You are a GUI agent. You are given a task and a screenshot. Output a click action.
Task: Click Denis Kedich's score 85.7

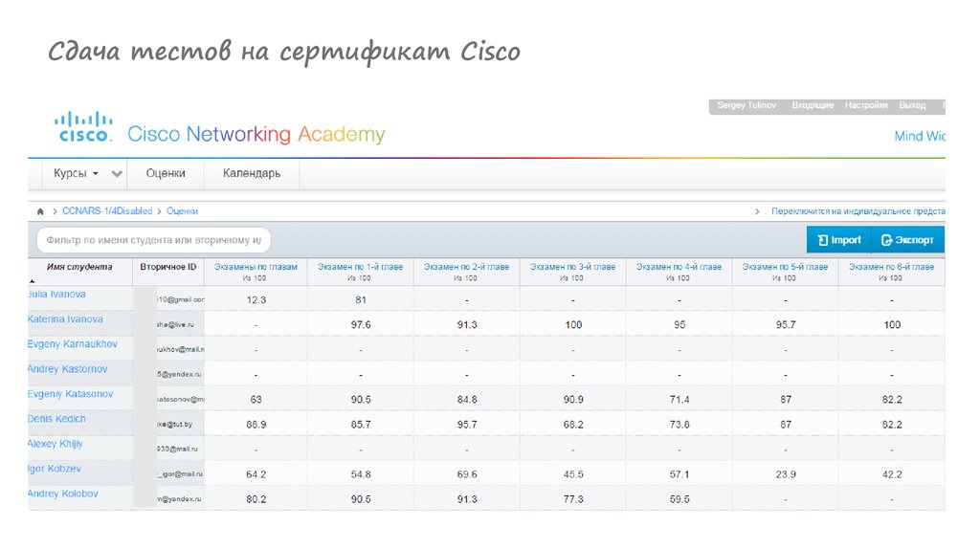click(361, 425)
